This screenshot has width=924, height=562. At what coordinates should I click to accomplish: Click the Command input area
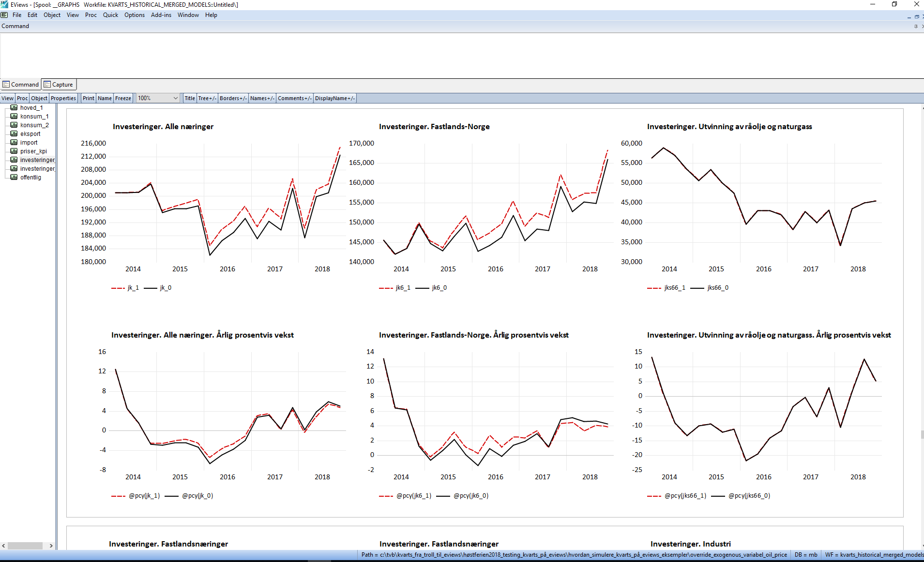pyautogui.click(x=462, y=56)
